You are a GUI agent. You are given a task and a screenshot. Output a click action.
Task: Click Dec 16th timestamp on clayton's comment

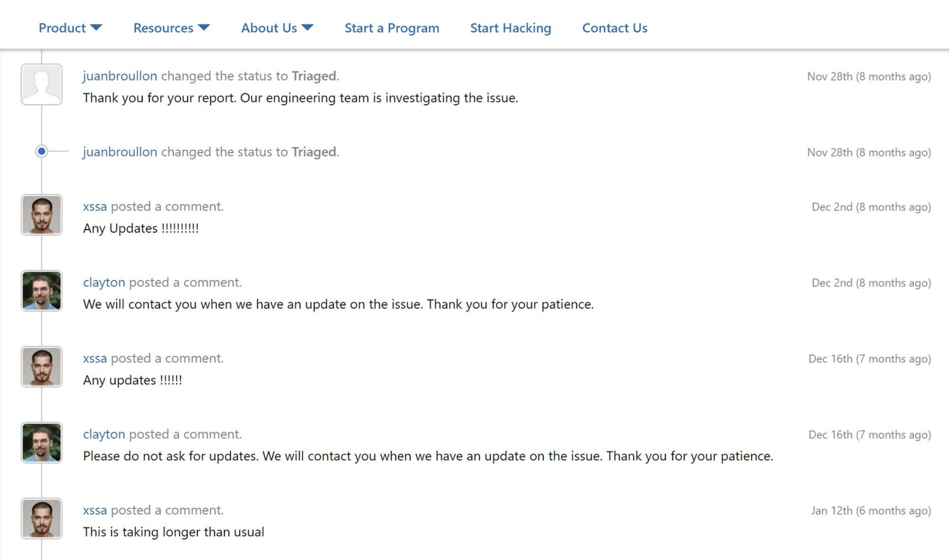click(869, 435)
